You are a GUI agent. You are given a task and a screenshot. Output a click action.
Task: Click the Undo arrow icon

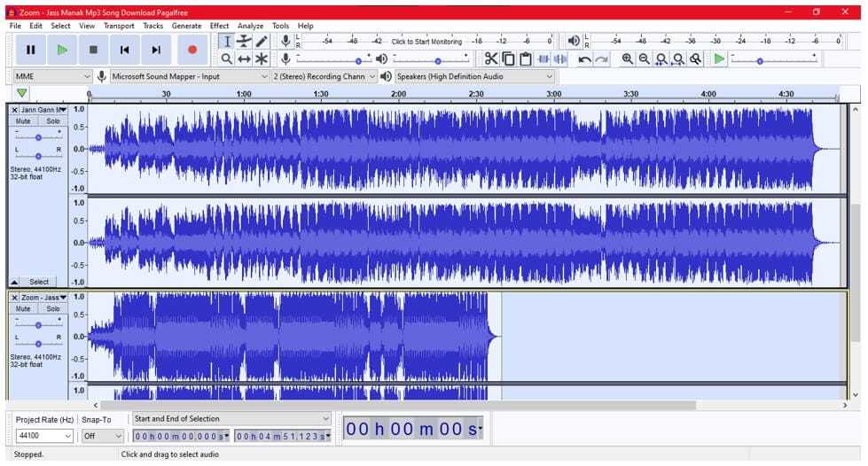coord(584,58)
